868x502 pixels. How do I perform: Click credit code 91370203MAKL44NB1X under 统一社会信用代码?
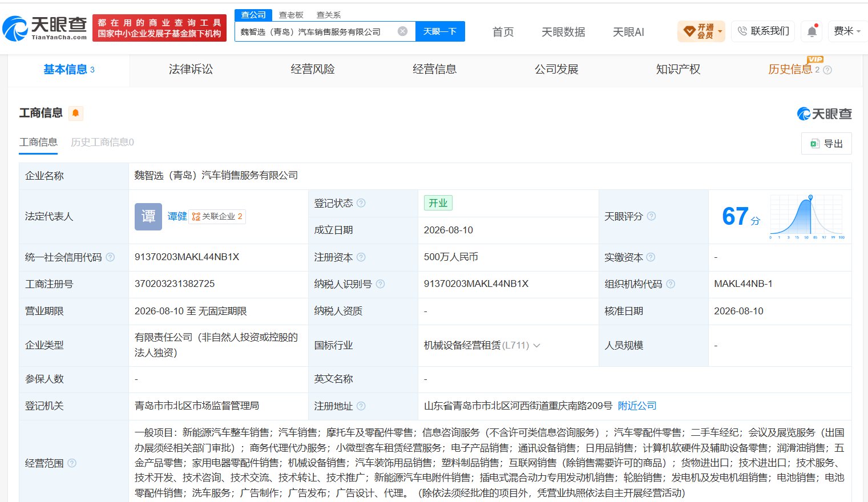(x=187, y=257)
